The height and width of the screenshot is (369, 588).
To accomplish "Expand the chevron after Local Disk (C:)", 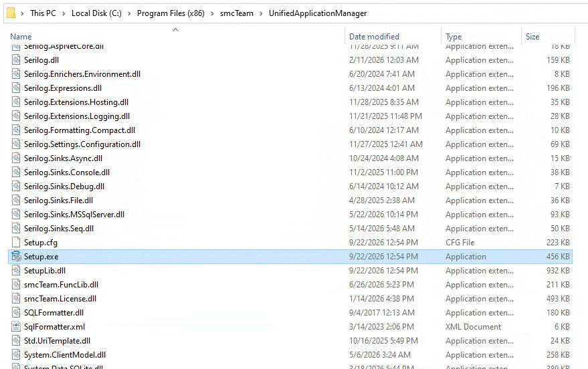I will 129,13.
